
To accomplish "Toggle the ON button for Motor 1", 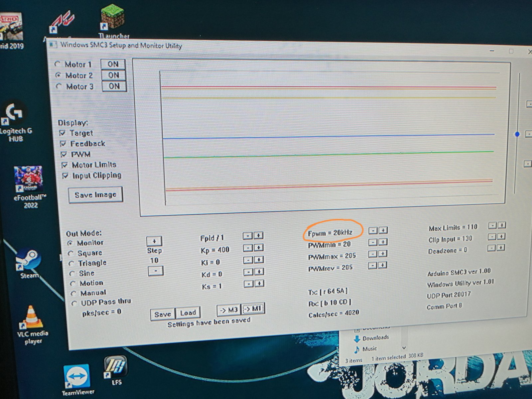I will click(x=113, y=64).
